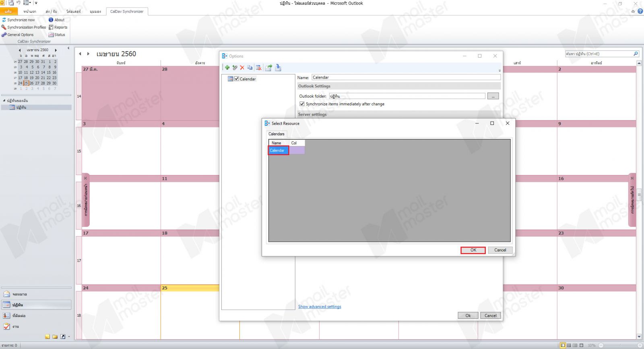Click the Outlook folder text field
The width and height of the screenshot is (644, 349).
[x=407, y=96]
